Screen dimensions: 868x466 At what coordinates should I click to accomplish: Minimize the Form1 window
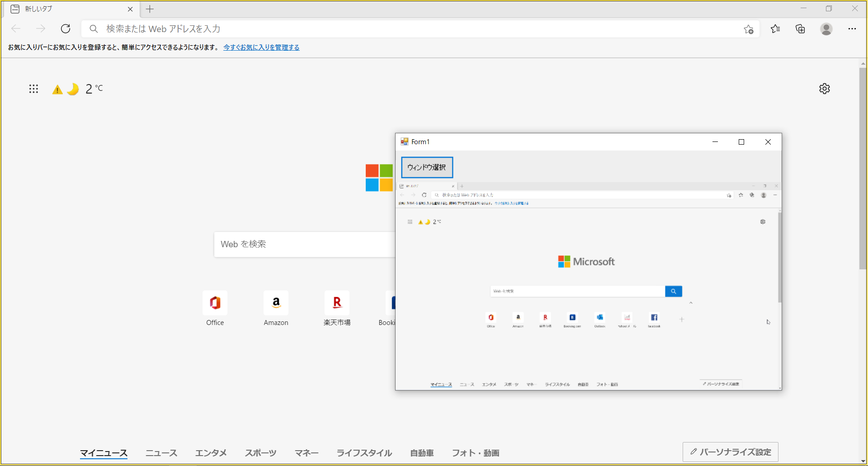coord(715,142)
